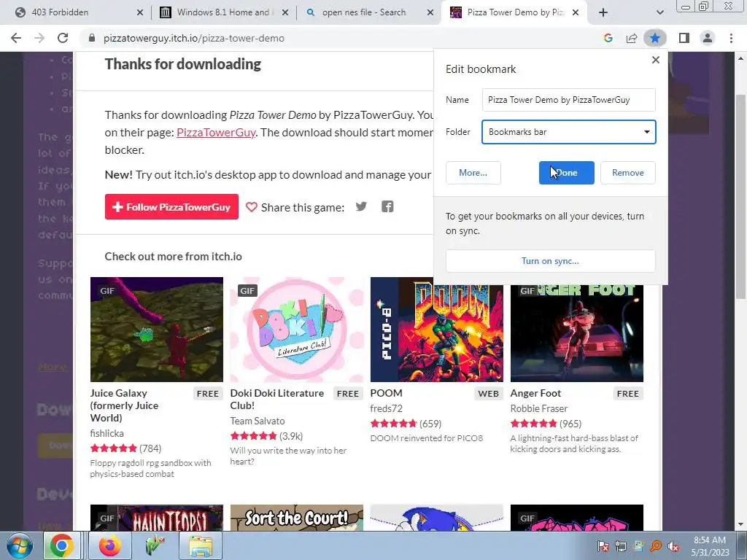Open a new tab with plus button
This screenshot has height=560, width=747.
coord(603,12)
